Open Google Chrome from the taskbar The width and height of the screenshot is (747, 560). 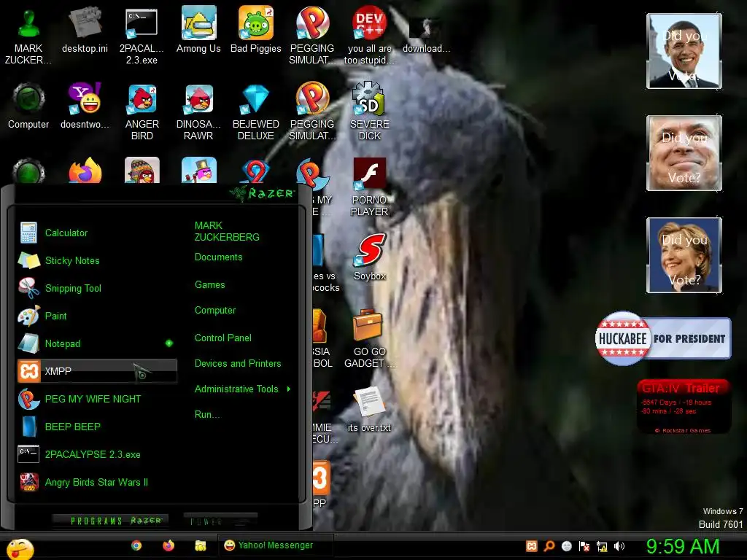coord(136,545)
